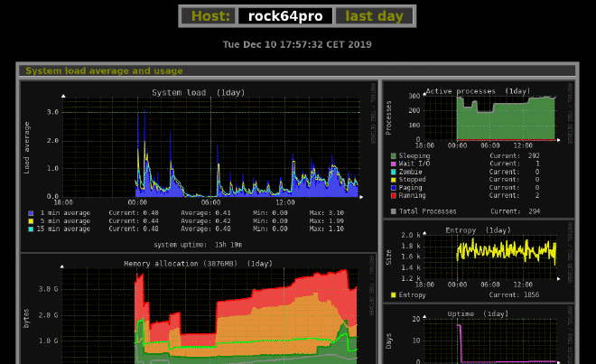The width and height of the screenshot is (596, 364).
Task: Click the 'Zombie' legend label
Action: pos(411,172)
